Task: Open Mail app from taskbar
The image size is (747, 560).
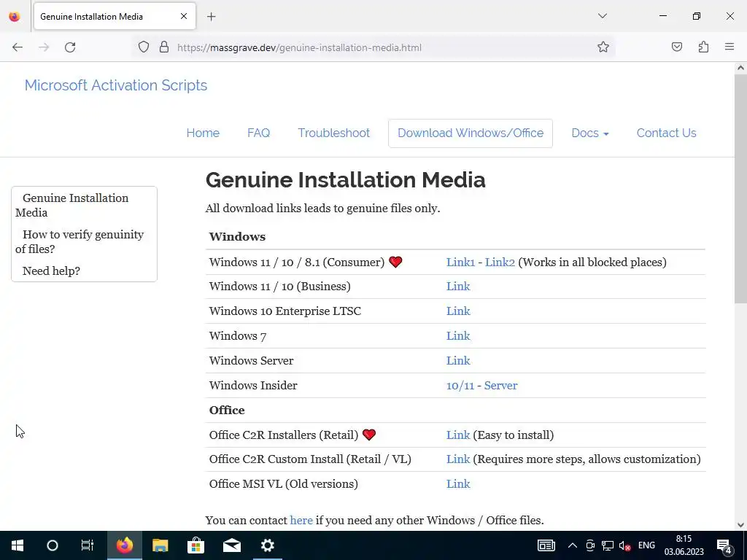Action: 231,545
